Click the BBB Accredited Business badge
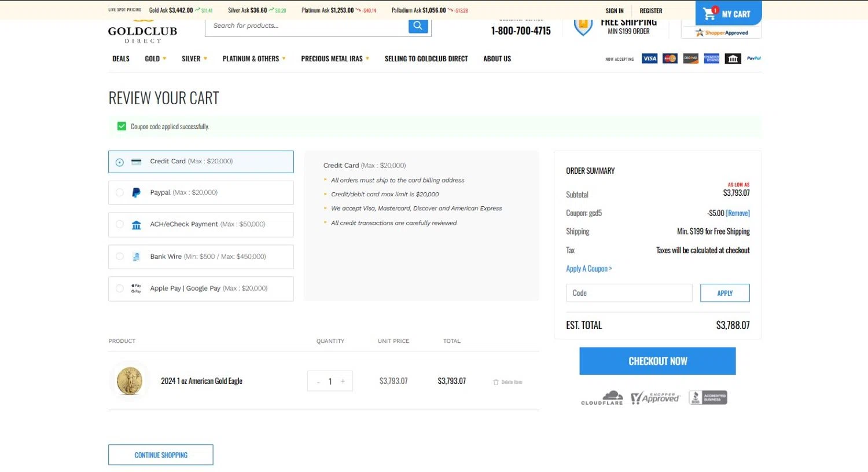Screen dimensions: 868x472 708,398
